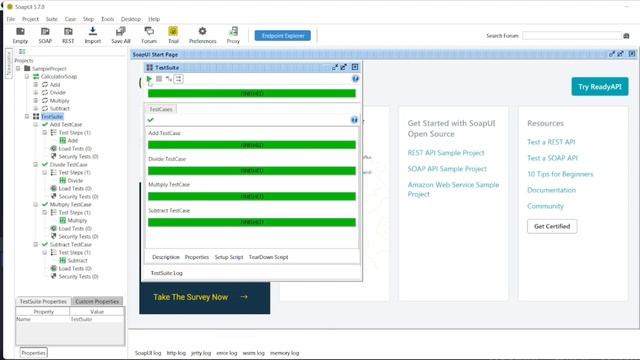The height and width of the screenshot is (360, 640).
Task: Open help icon beside the TestSuite run toolbar
Action: [355, 79]
